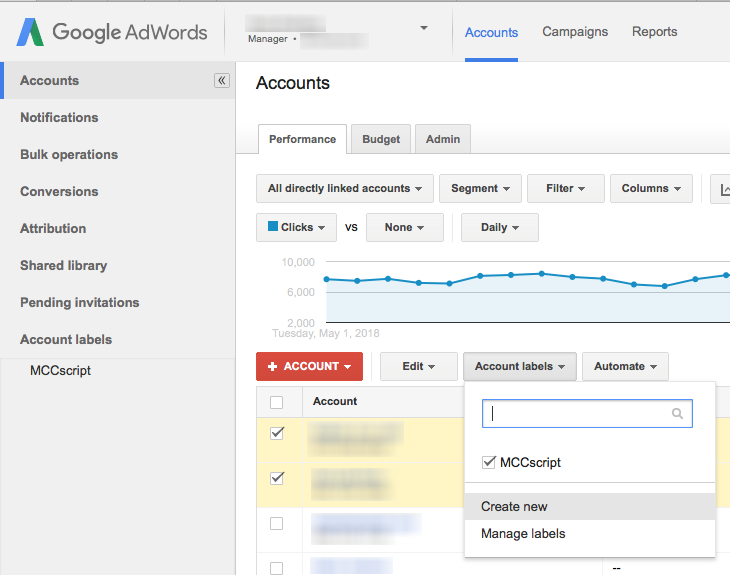Toggle the Account labels dropdown button
The height and width of the screenshot is (575, 730).
[520, 366]
